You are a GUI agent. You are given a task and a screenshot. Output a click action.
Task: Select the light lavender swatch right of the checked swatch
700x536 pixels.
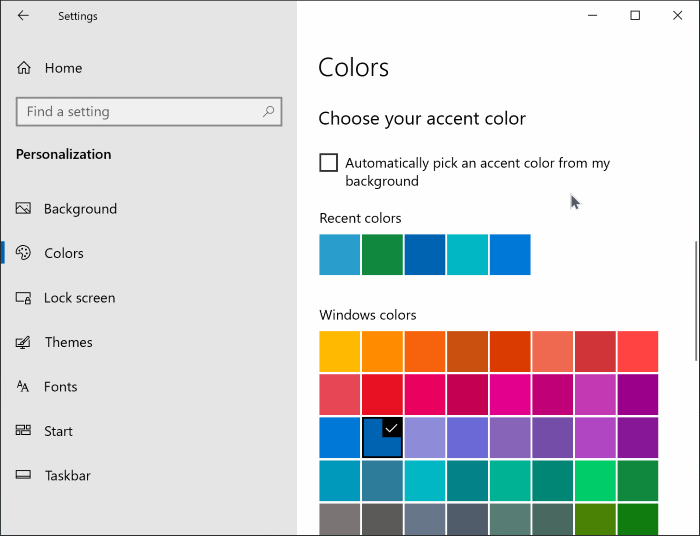[x=425, y=437]
